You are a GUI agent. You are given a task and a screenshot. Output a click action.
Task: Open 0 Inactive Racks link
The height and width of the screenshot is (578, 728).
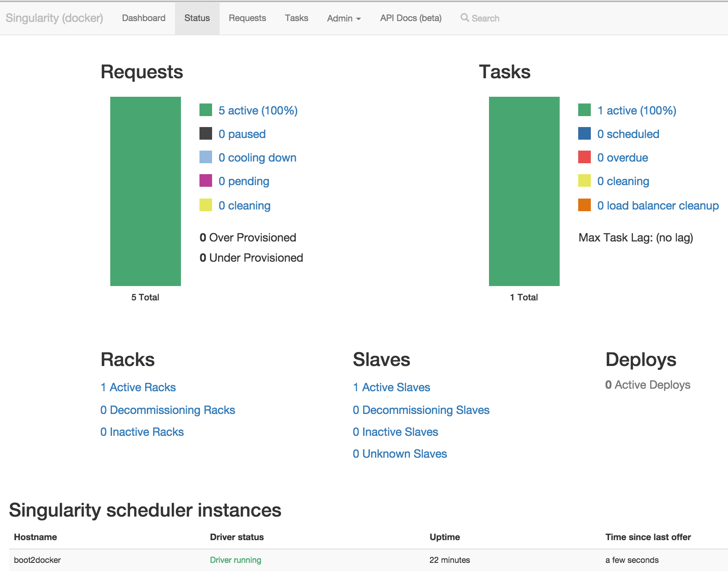click(x=142, y=432)
